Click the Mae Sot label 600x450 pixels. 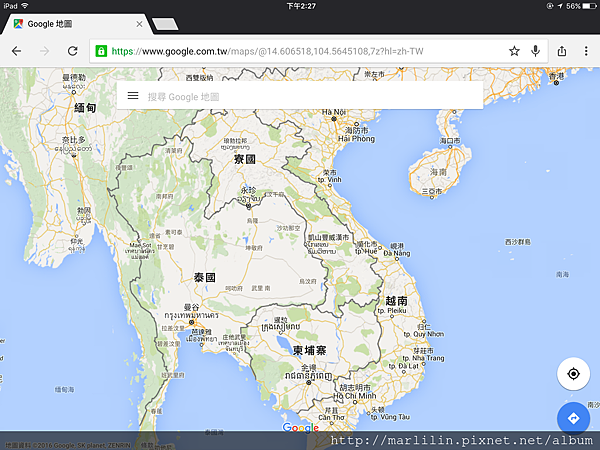tap(140, 245)
